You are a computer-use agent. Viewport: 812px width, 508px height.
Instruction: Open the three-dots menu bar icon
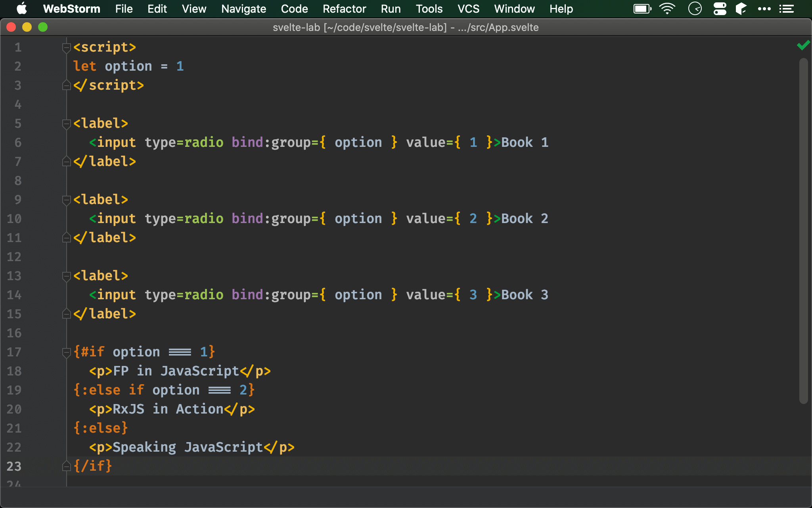pyautogui.click(x=764, y=9)
